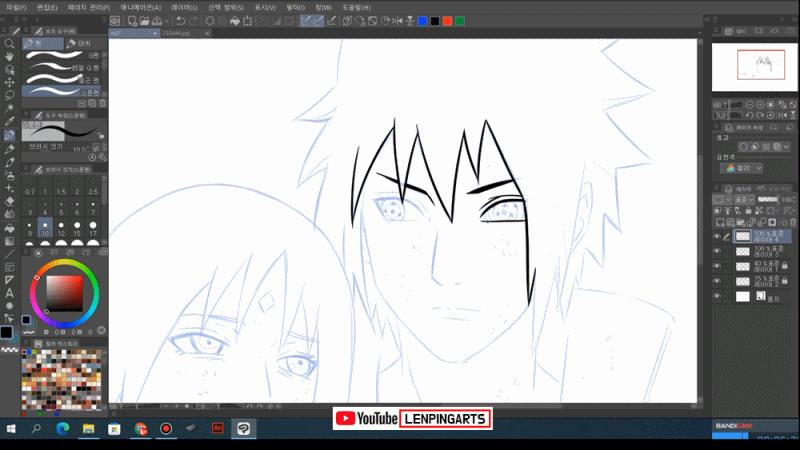Duplicate the sub tool with copy icon
This screenshot has width=800, height=450.
pyautogui.click(x=92, y=103)
